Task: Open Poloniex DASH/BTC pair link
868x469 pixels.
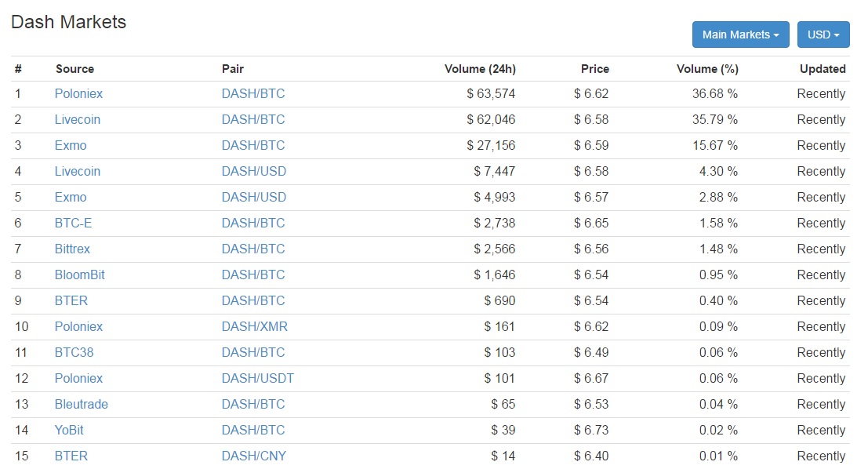Action: pos(253,93)
